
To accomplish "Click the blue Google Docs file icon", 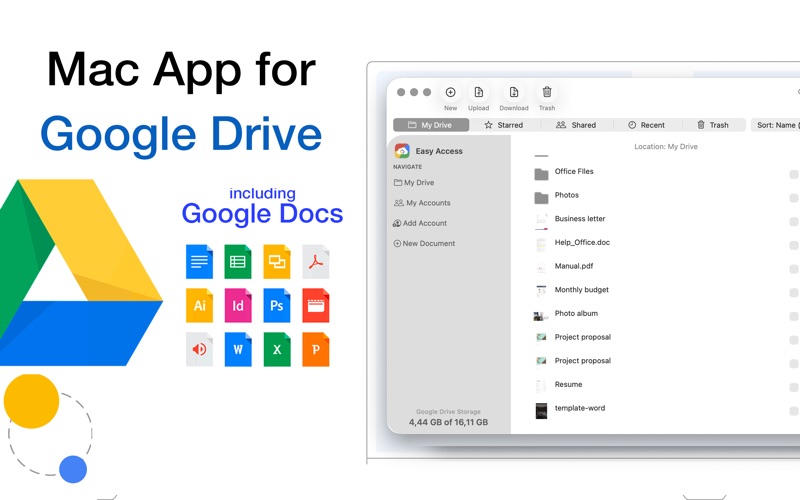I will point(199,262).
